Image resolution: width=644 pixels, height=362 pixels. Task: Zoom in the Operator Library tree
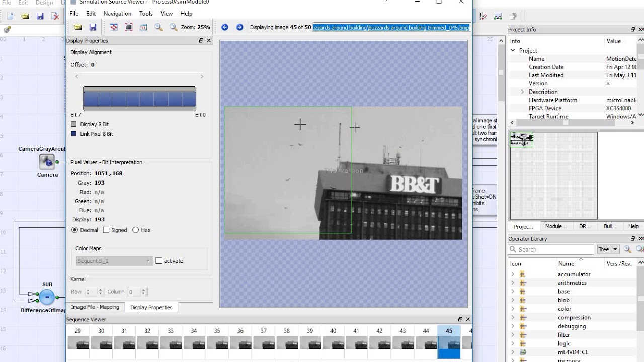click(x=627, y=249)
